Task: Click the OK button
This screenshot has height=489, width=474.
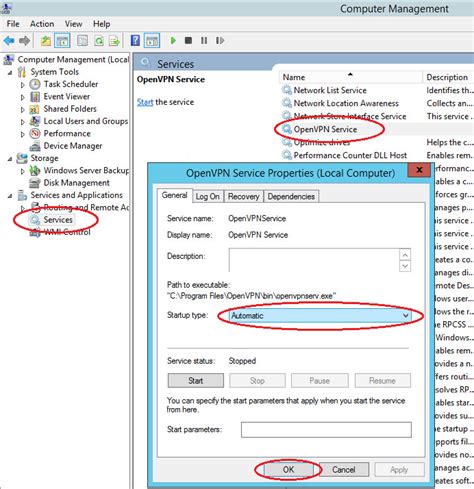Action: tap(289, 469)
